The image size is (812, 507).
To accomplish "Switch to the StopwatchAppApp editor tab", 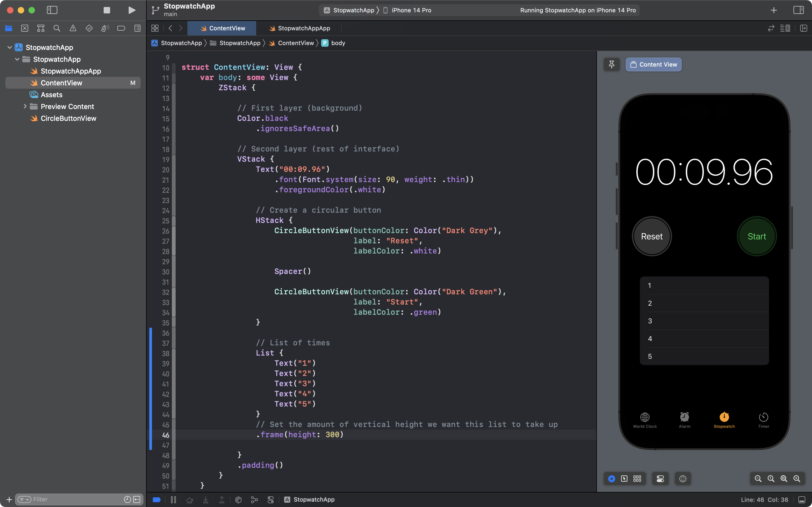I will (x=299, y=28).
